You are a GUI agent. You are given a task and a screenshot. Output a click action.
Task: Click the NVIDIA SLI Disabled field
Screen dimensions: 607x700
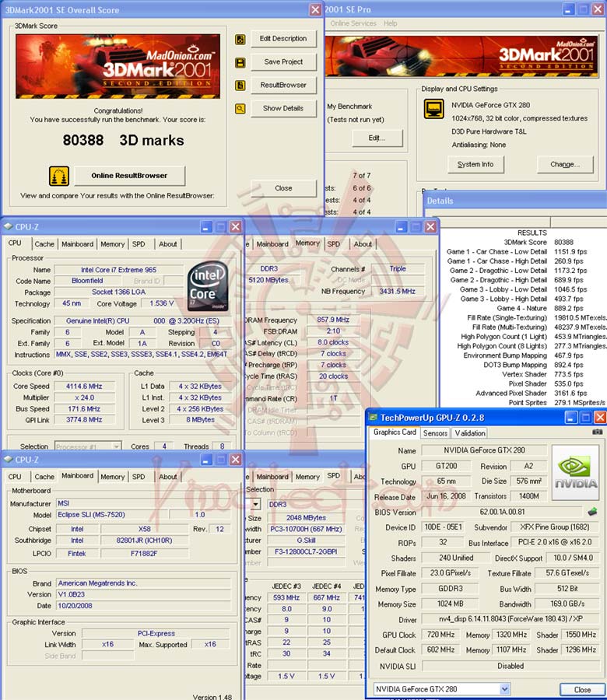511,666
